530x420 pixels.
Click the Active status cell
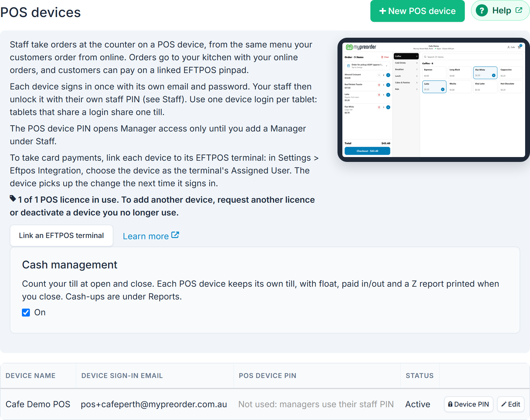coord(418,404)
